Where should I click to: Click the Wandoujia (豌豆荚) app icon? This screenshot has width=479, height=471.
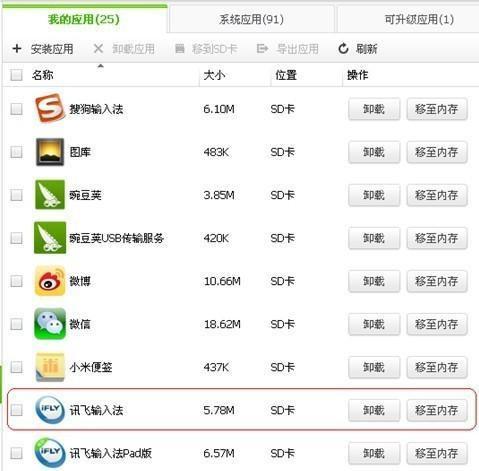coord(50,195)
